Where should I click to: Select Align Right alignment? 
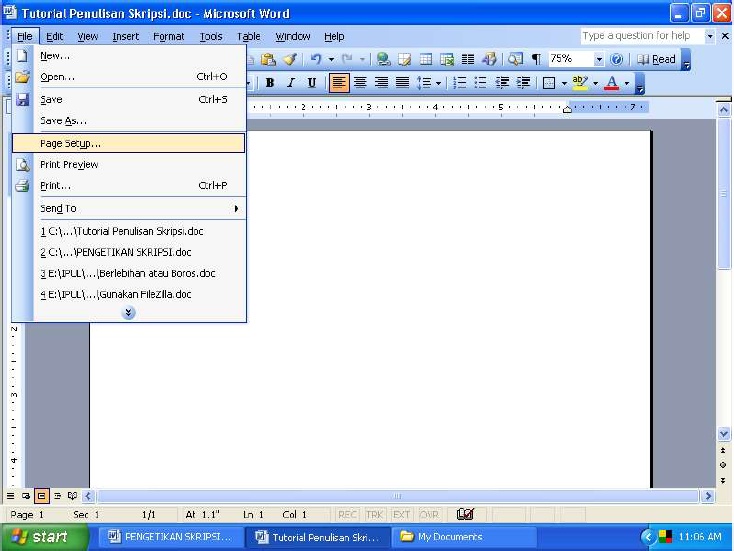point(381,83)
